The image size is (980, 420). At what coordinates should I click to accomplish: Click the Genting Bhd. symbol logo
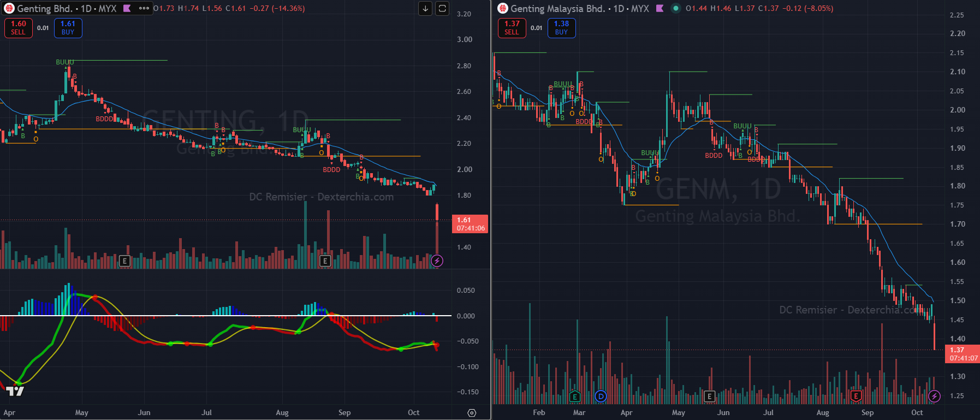coord(9,8)
